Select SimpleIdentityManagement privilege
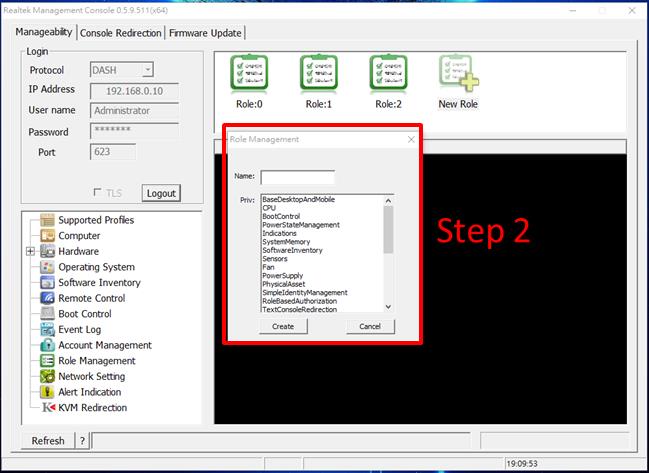 [x=305, y=293]
